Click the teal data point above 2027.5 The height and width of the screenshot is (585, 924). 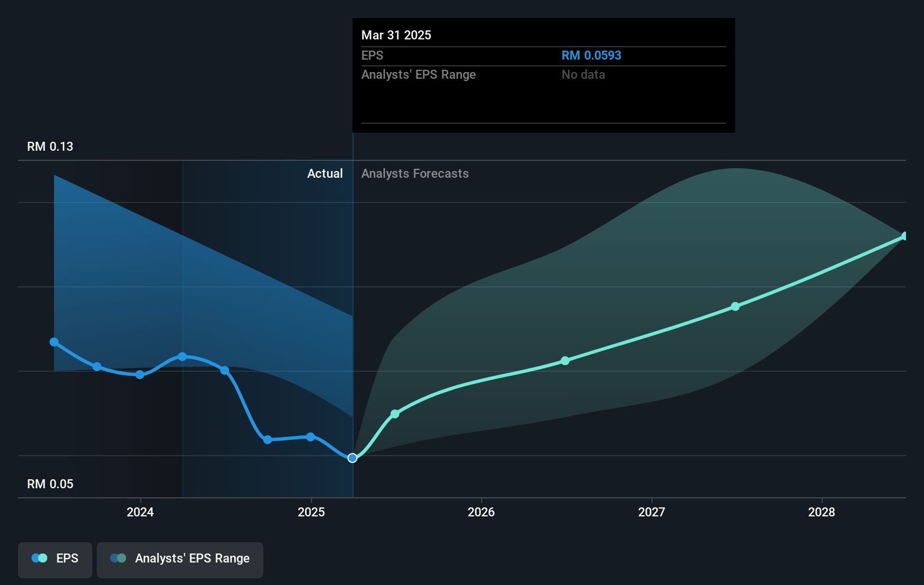pyautogui.click(x=735, y=307)
